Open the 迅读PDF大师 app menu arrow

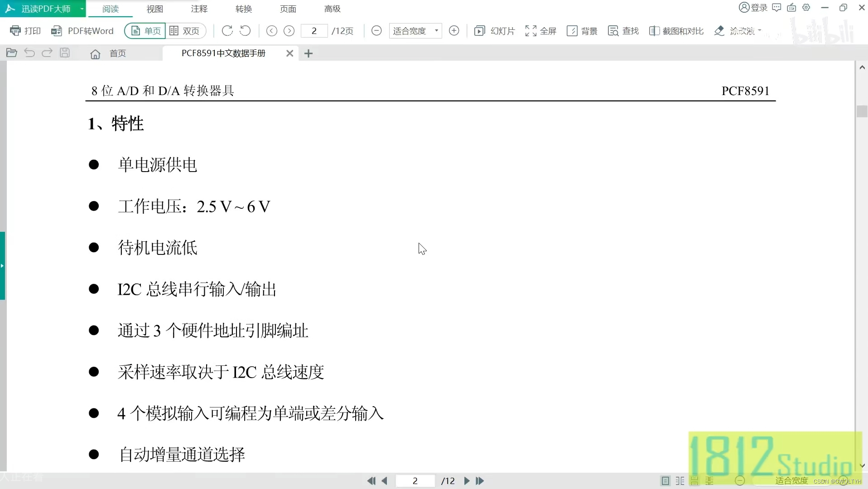click(82, 9)
